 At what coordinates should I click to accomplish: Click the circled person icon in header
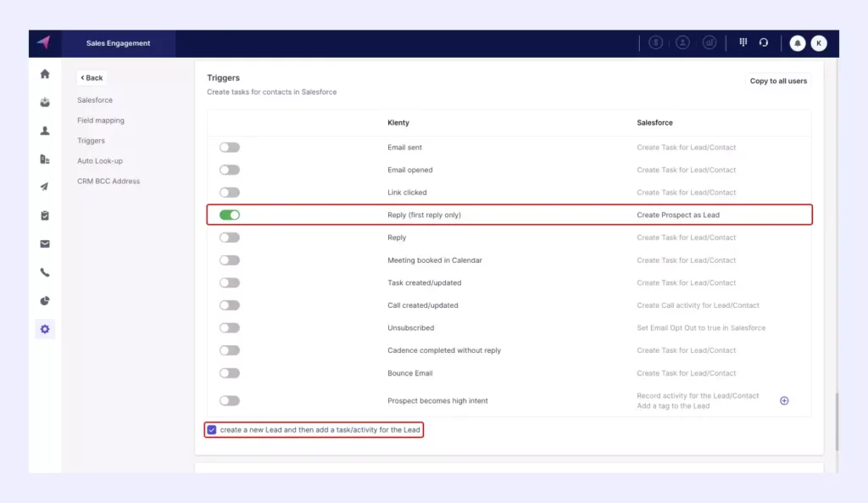click(682, 42)
